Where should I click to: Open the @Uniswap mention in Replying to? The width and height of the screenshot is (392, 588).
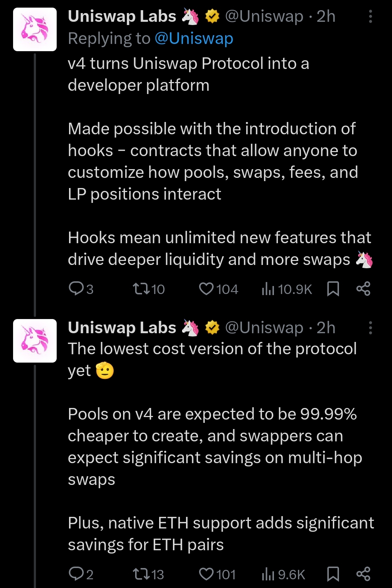[x=194, y=38]
